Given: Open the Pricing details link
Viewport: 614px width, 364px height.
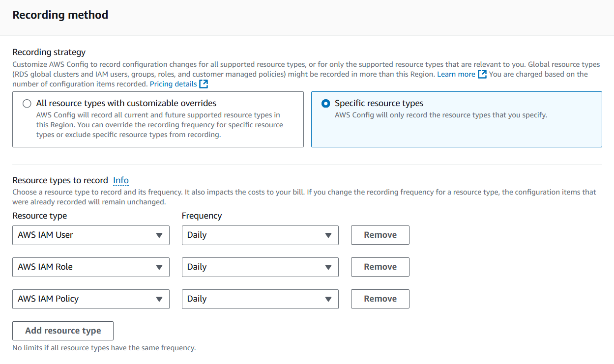Looking at the screenshot, I should [173, 84].
